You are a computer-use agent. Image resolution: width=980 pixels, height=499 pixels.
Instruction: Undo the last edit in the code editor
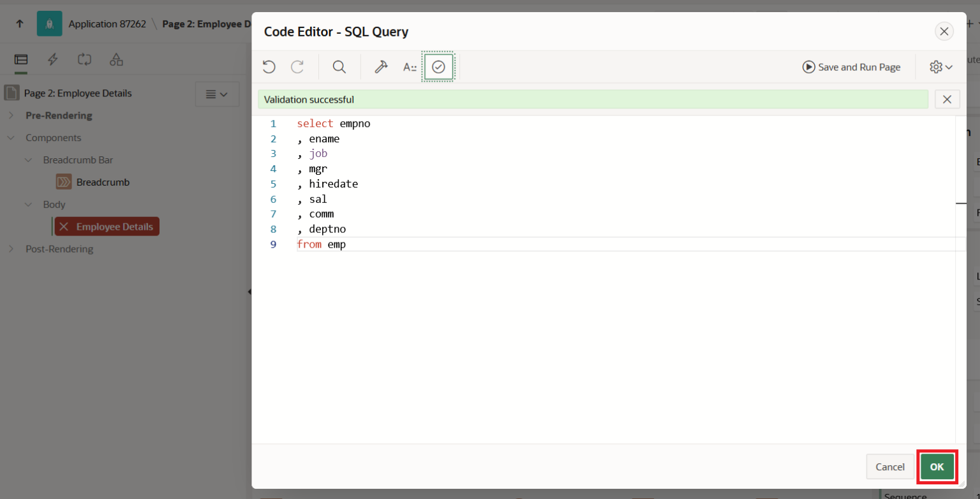(269, 66)
